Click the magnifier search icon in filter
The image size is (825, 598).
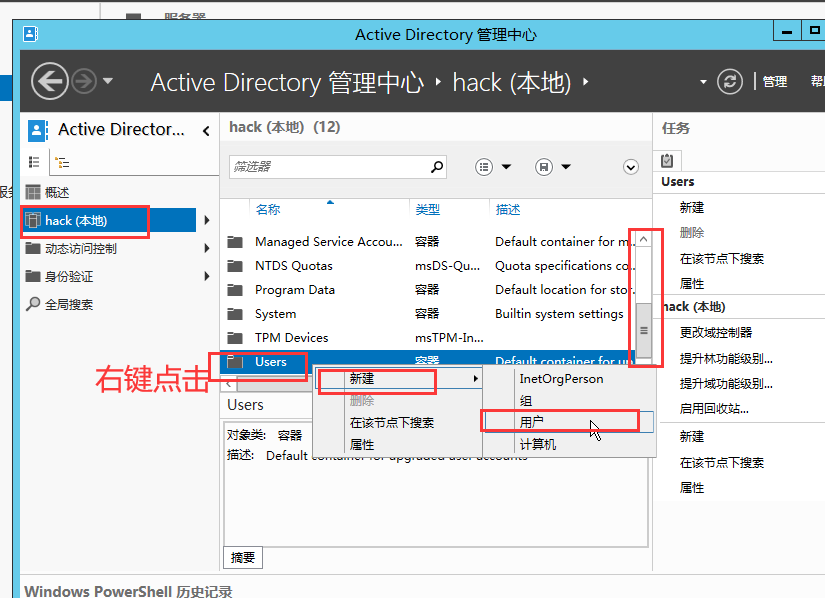(x=437, y=167)
